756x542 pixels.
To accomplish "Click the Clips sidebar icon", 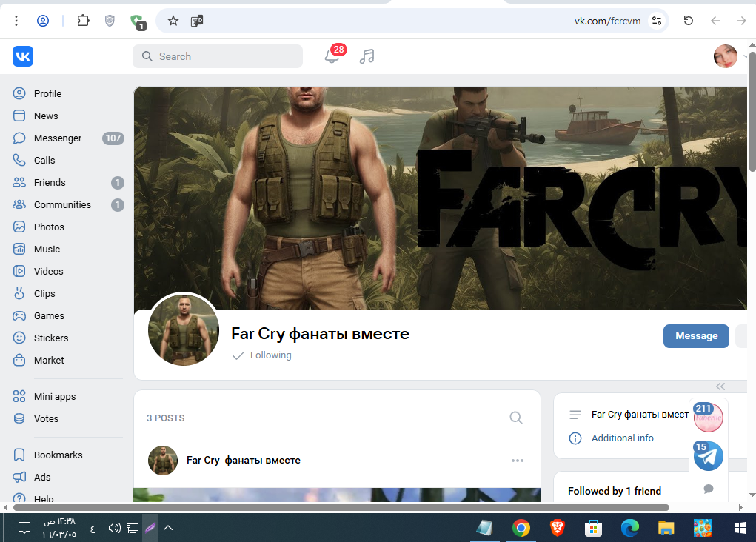I will click(x=19, y=293).
